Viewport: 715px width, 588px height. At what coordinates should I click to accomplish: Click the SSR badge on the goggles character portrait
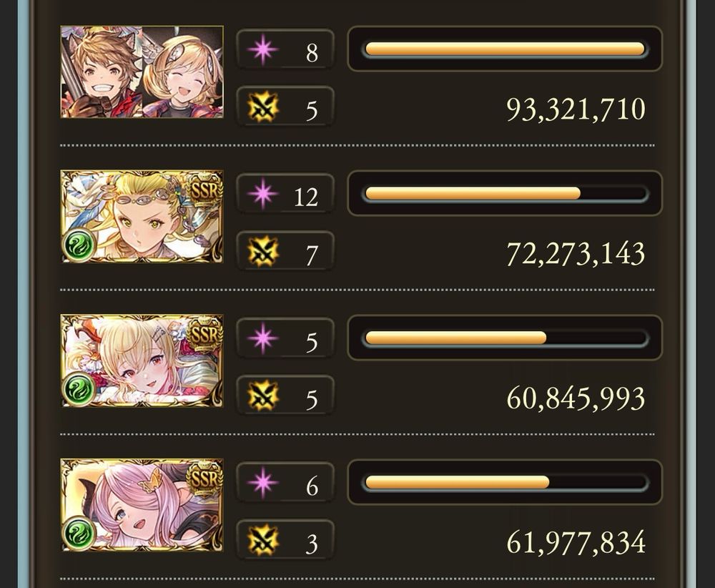click(x=205, y=191)
